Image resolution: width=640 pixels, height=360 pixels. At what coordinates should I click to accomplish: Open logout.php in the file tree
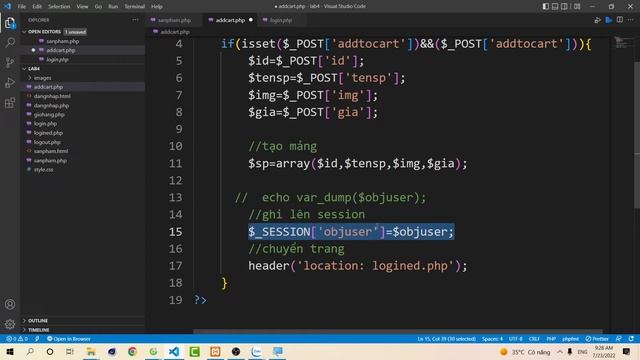point(47,142)
